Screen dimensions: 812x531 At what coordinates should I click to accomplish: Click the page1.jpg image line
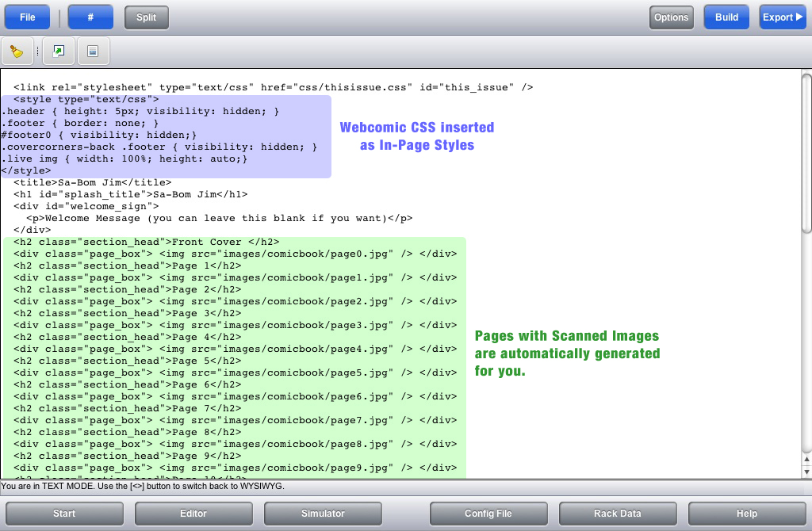tap(235, 278)
